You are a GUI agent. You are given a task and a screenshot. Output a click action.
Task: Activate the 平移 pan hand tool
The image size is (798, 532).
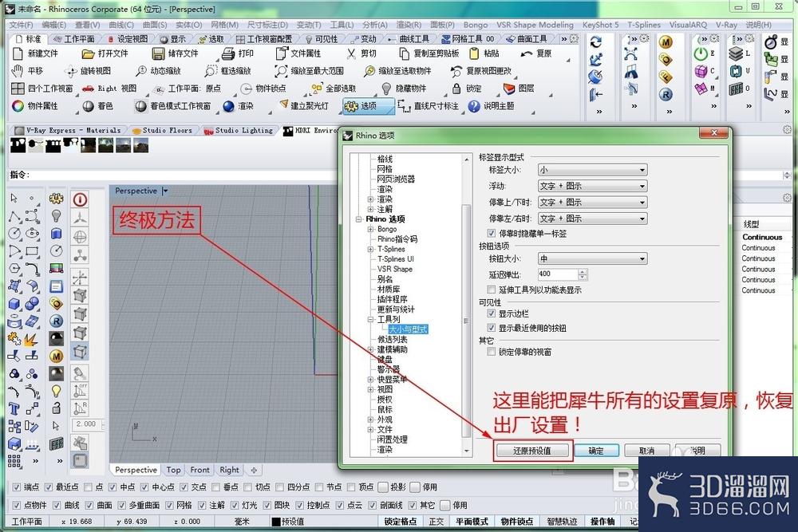click(18, 71)
